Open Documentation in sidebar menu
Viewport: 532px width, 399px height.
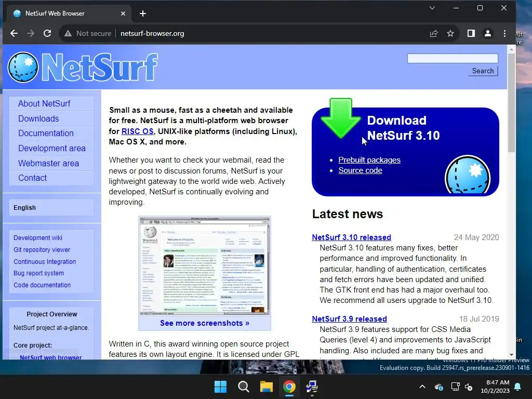tap(46, 134)
